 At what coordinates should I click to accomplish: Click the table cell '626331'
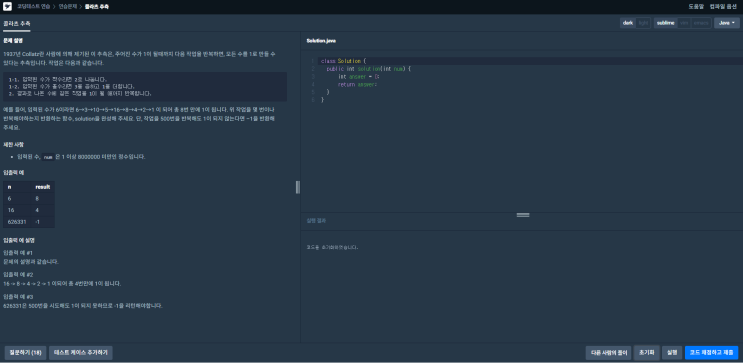[17, 221]
